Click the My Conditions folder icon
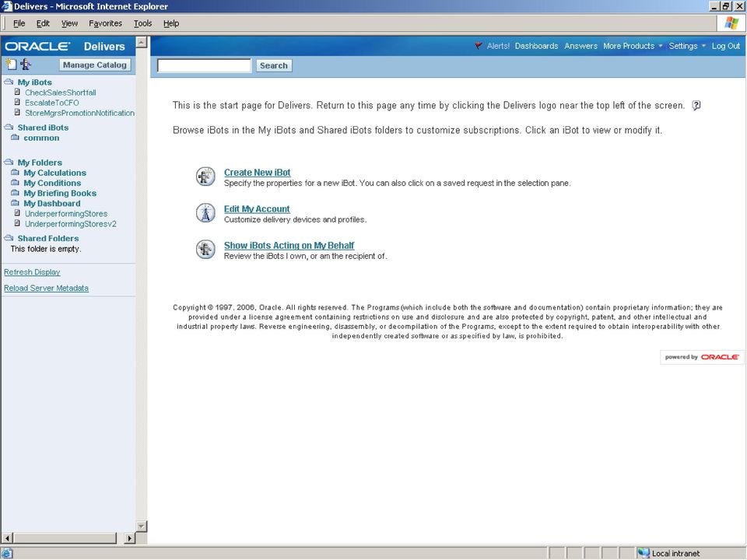 (x=16, y=182)
